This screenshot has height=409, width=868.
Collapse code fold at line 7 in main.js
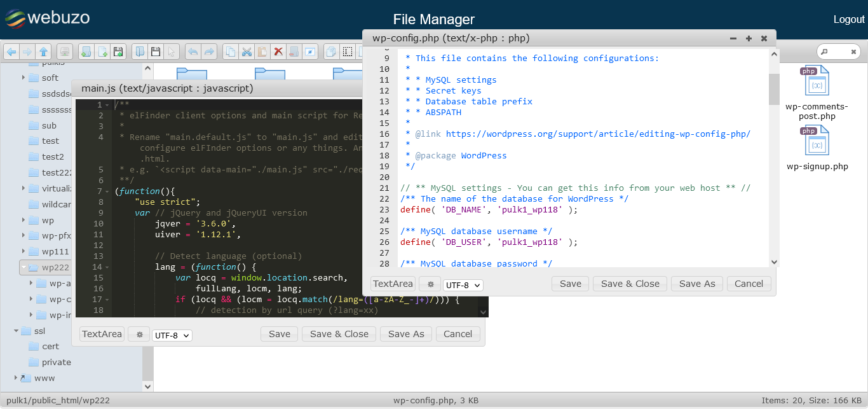point(107,191)
